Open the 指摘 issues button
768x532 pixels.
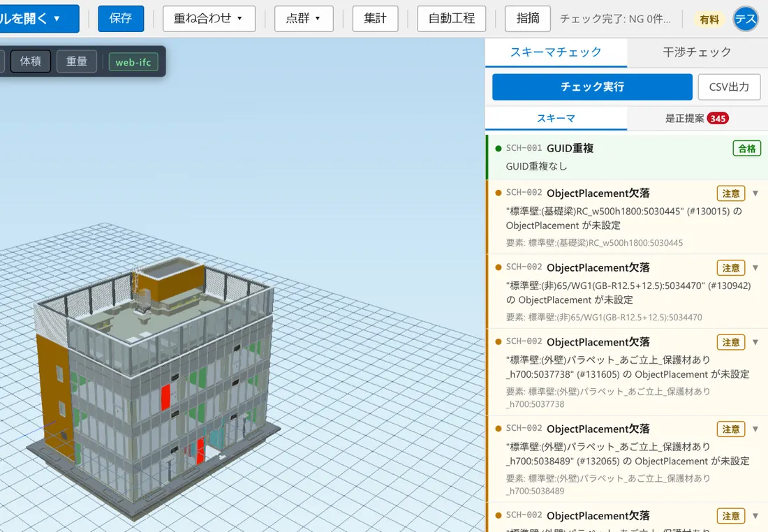tap(528, 19)
